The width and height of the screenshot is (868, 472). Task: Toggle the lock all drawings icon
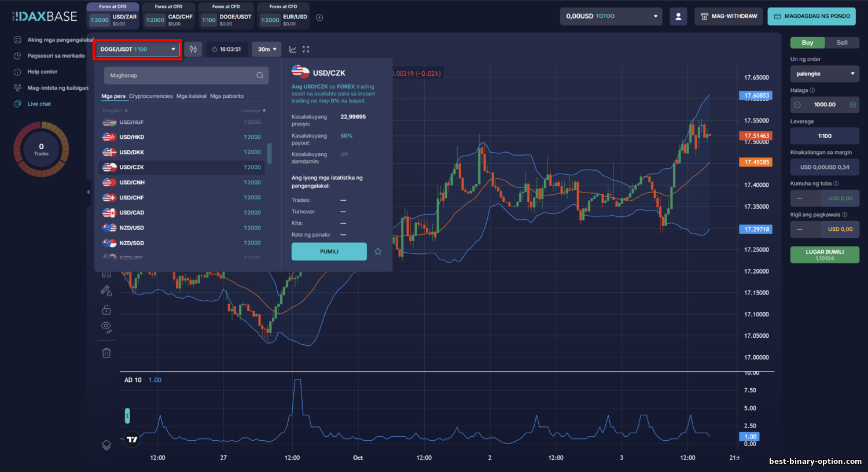click(106, 310)
